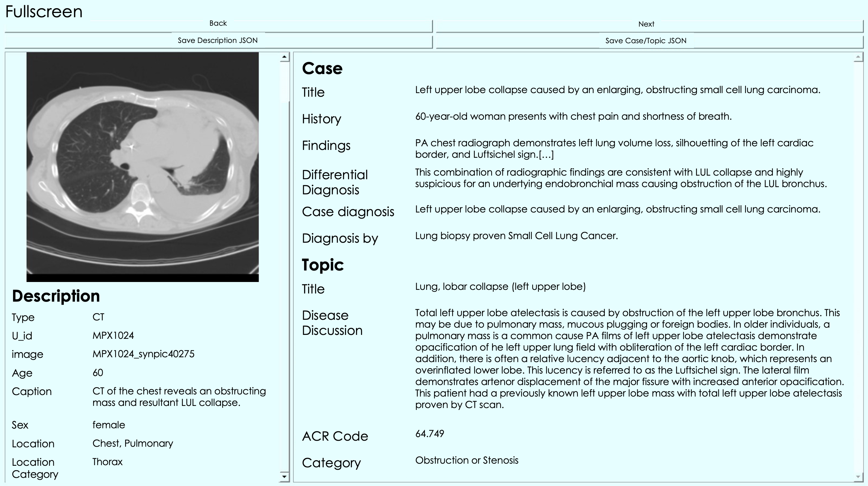Click the ACR Code value 64.749

(429, 434)
